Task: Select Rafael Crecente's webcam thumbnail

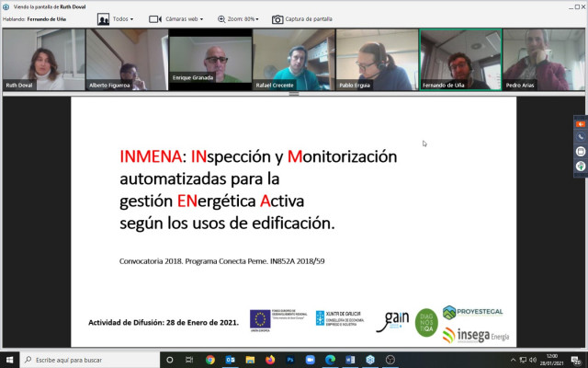Action: pyautogui.click(x=294, y=60)
